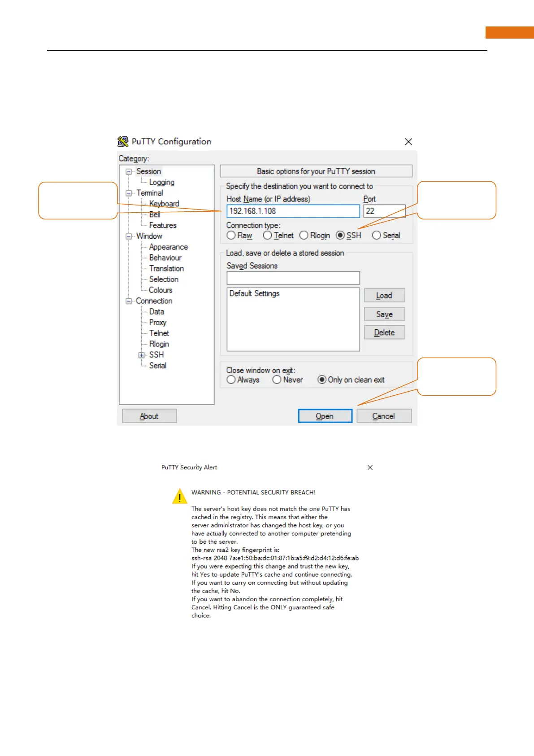Collapse the Connection tree node

129,301
